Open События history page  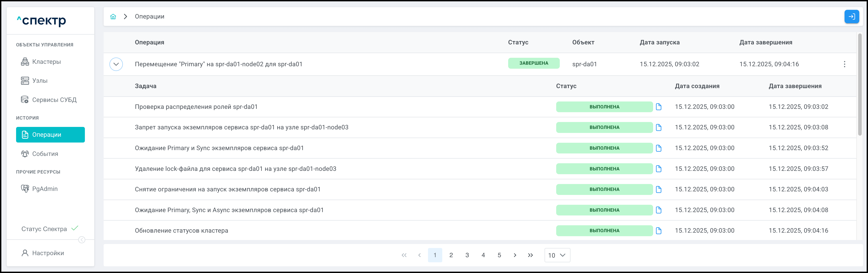click(x=45, y=154)
